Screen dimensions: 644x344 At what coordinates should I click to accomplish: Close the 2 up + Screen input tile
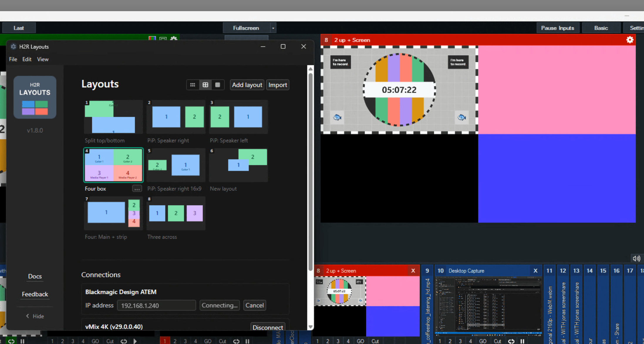coord(413,271)
